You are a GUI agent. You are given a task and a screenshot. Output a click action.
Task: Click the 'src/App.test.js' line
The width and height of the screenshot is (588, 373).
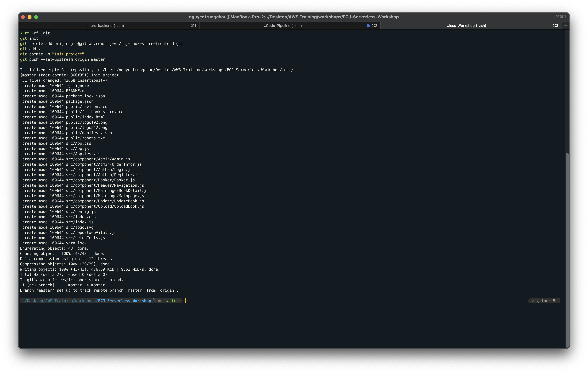pos(61,154)
